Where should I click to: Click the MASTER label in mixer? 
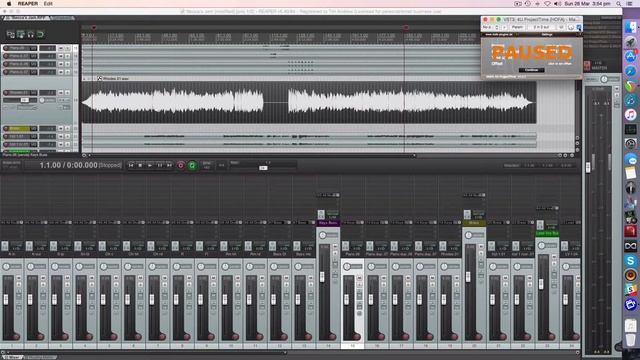(599, 68)
